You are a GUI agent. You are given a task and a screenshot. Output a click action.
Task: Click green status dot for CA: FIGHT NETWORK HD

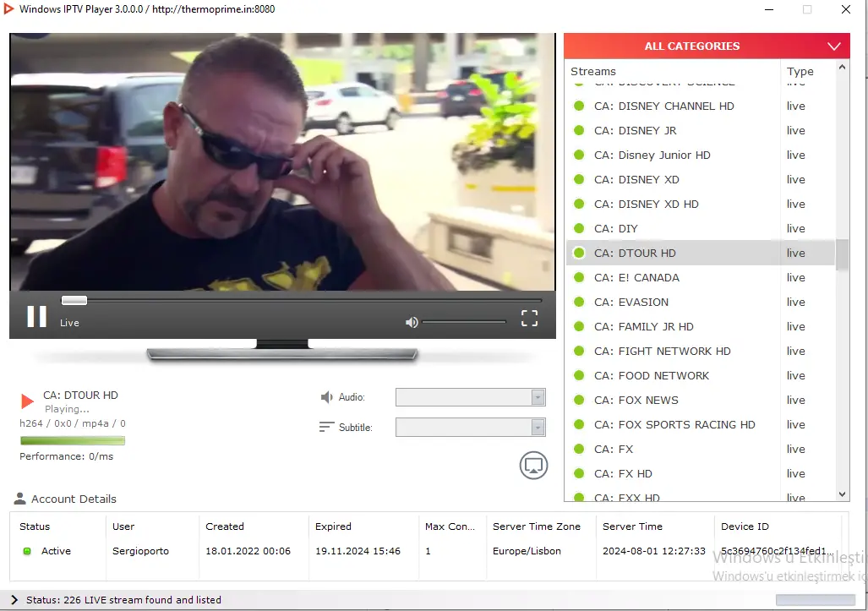[x=579, y=351]
